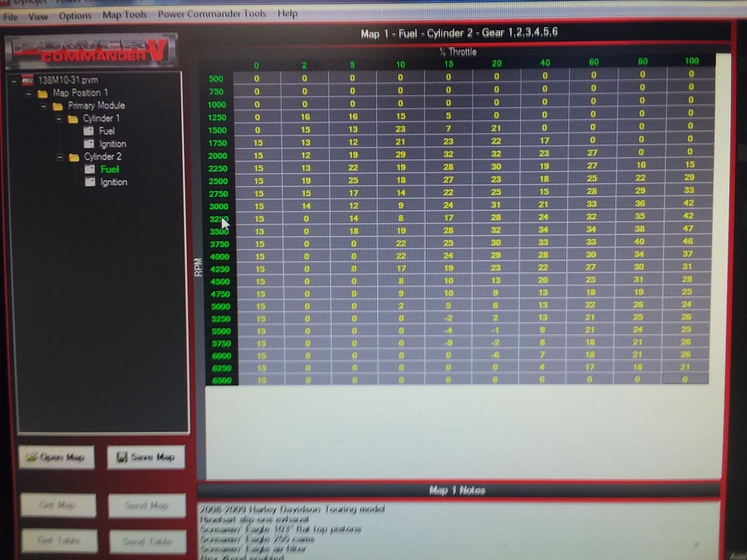This screenshot has width=747, height=560.
Task: Click the Cylinder 2 folder icon
Action: (74, 157)
